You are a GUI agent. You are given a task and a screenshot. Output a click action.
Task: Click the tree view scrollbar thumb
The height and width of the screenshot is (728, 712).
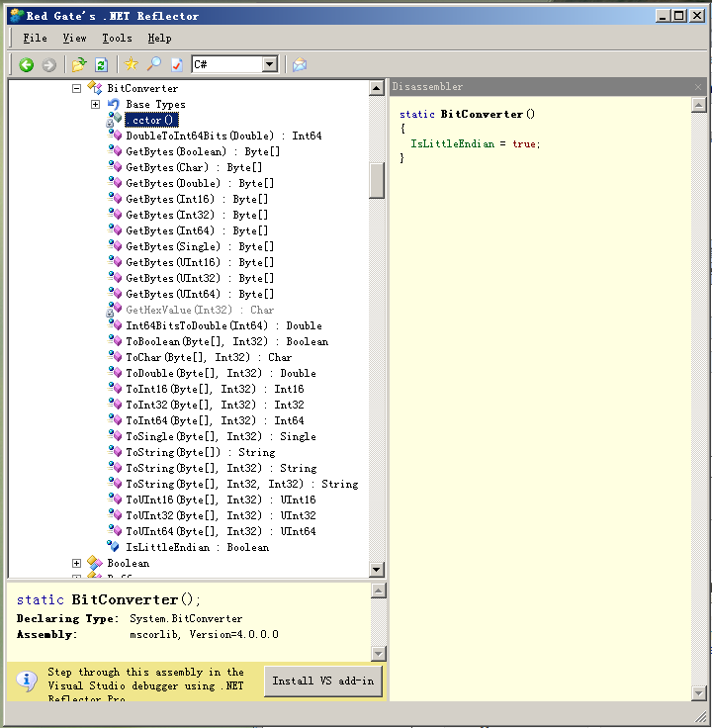pyautogui.click(x=377, y=180)
